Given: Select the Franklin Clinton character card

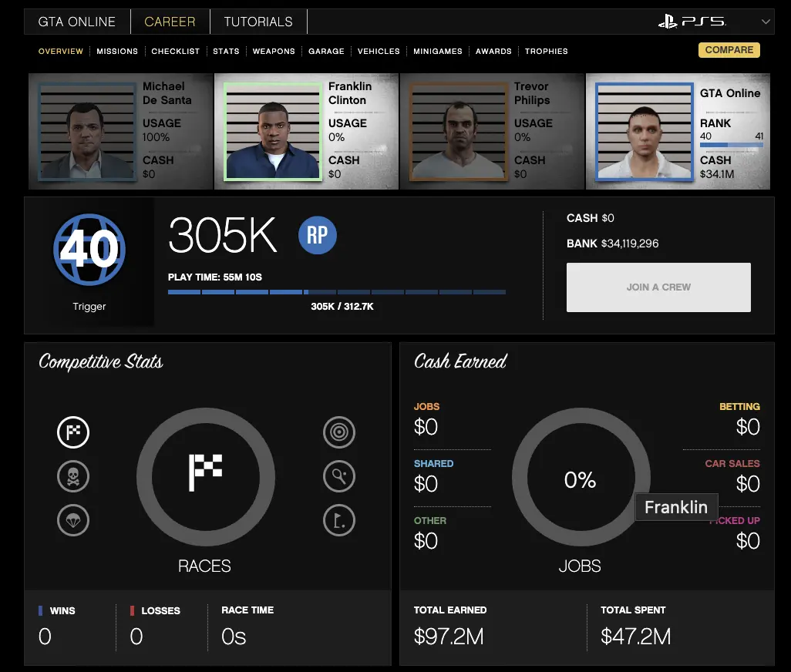Looking at the screenshot, I should tap(306, 132).
